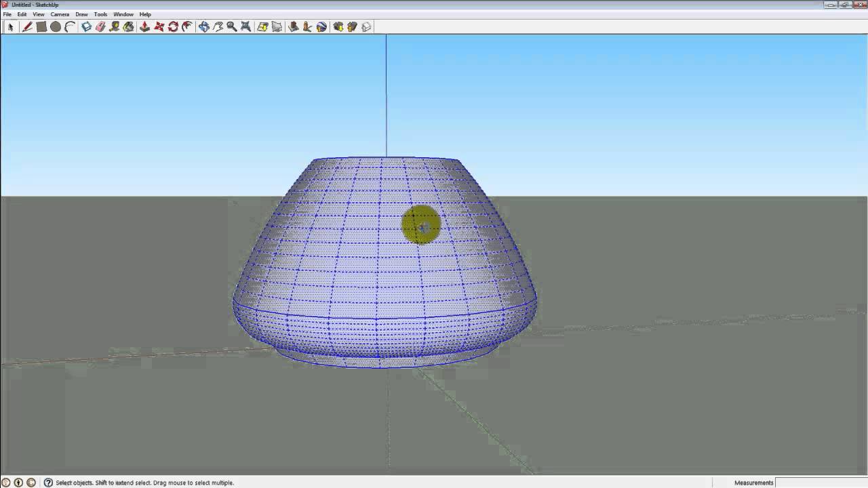Open the Window menu
The width and height of the screenshot is (868, 488).
(123, 14)
